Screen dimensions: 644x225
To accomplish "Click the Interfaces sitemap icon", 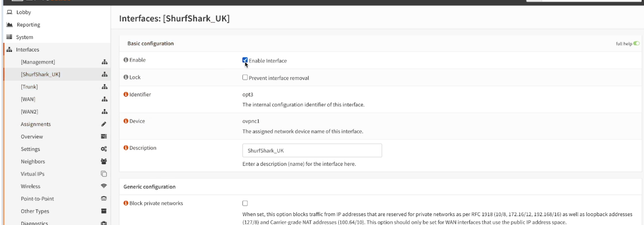I will (9, 50).
